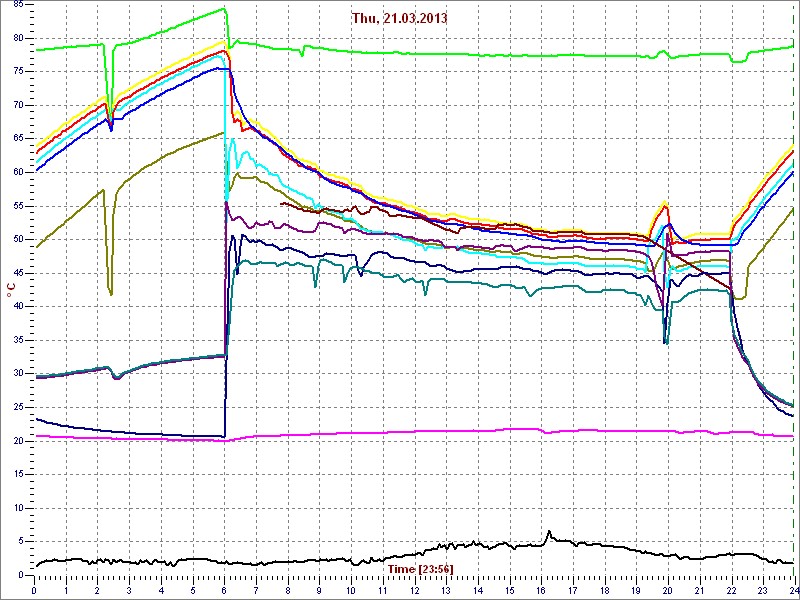Click the green dashed cursor line at 24 hours
The height and width of the screenshot is (600, 800).
point(794,291)
